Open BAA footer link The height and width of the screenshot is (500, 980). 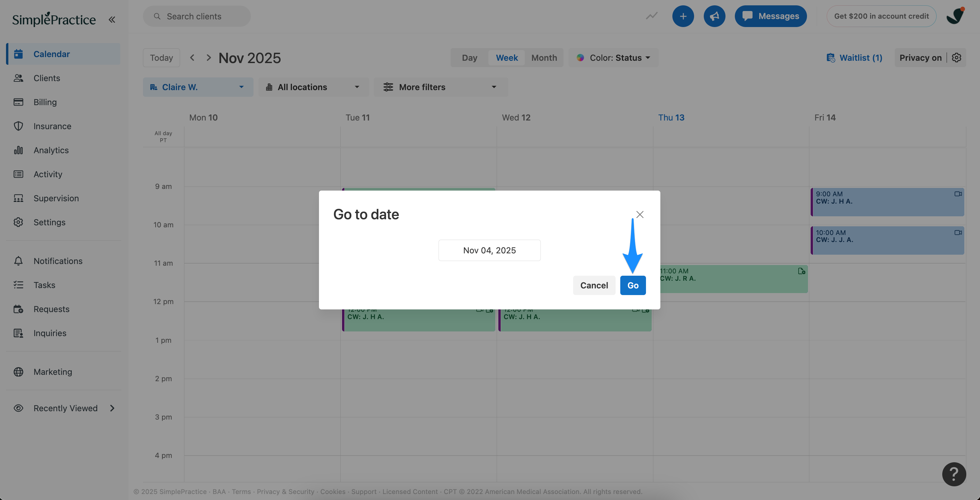[x=219, y=492]
